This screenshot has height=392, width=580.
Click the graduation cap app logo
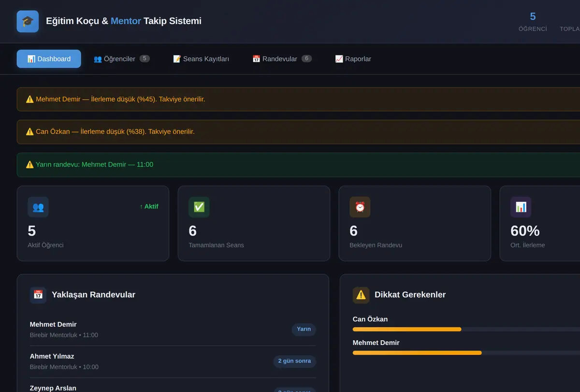(28, 21)
